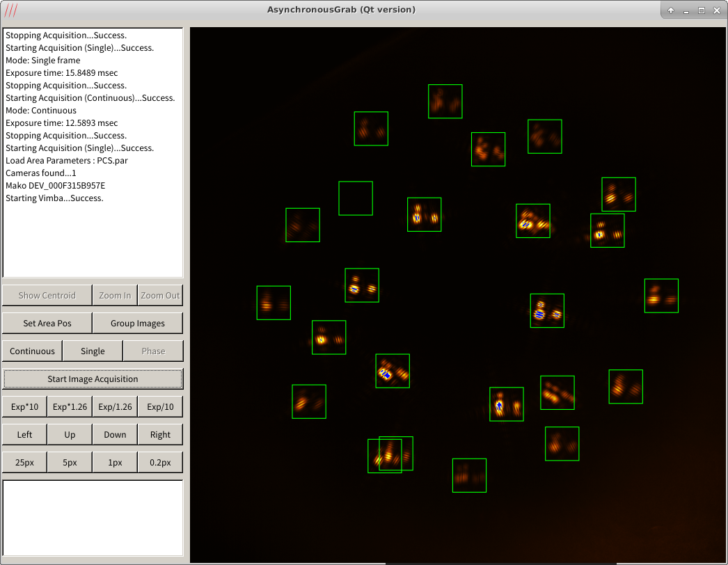The width and height of the screenshot is (728, 565).
Task: Start Image Acquisition
Action: [x=93, y=379]
